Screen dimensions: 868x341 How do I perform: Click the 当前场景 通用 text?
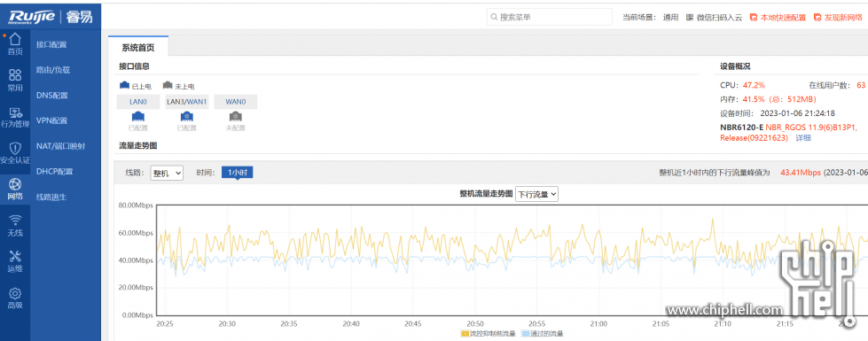[650, 17]
